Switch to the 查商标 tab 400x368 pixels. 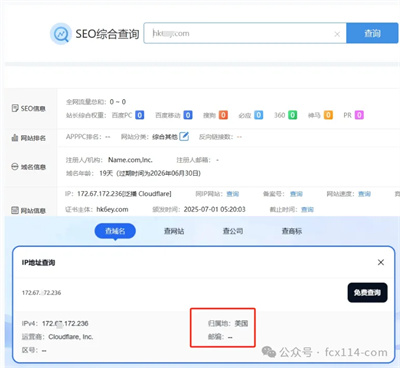pyautogui.click(x=292, y=231)
